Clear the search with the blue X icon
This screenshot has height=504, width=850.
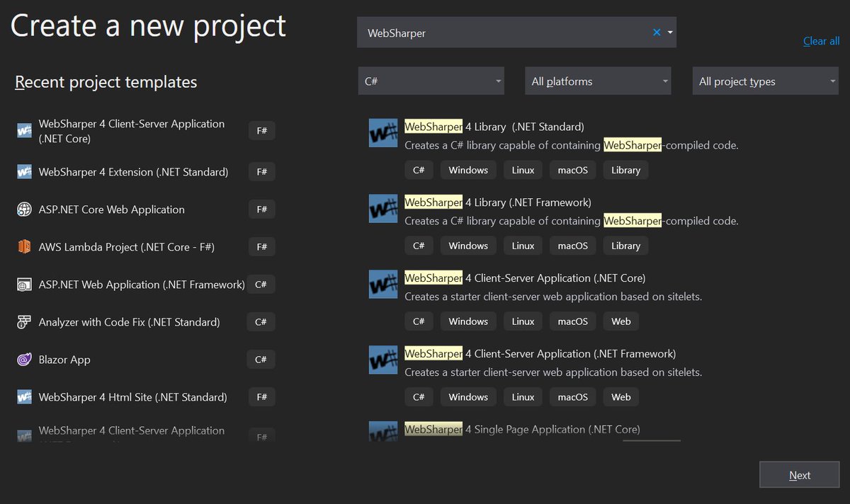click(655, 32)
